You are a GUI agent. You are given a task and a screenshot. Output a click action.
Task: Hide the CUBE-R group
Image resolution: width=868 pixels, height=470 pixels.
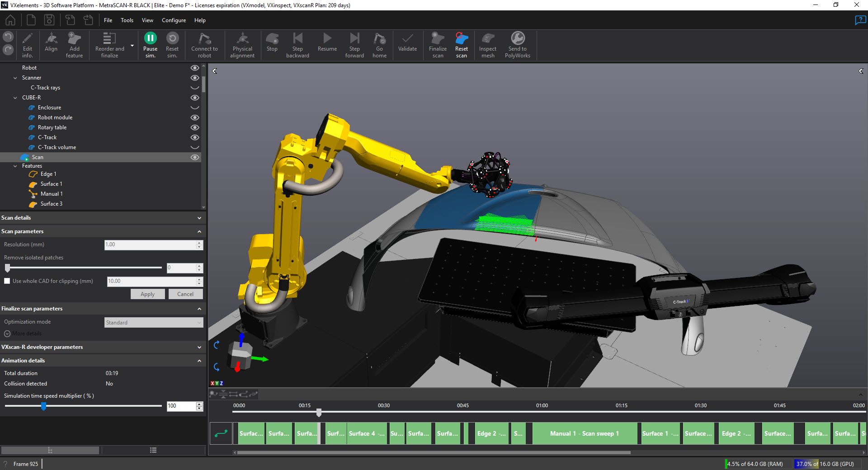[x=195, y=98]
